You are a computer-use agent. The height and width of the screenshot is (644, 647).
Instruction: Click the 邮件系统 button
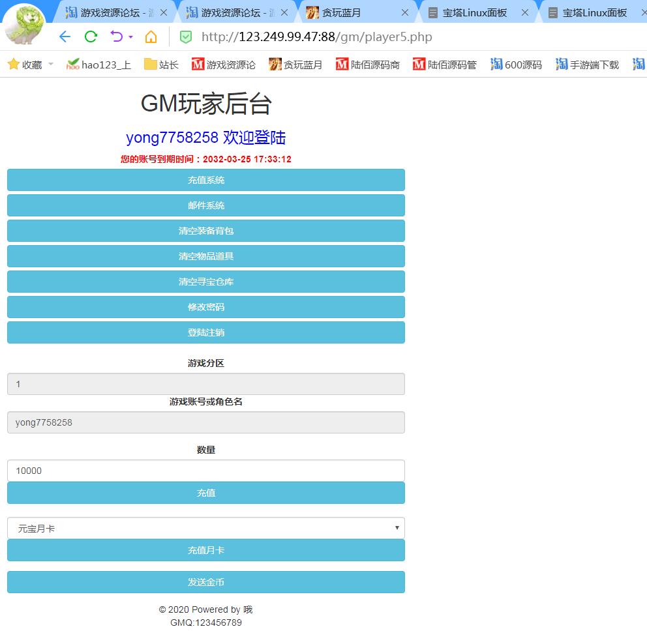coord(205,205)
